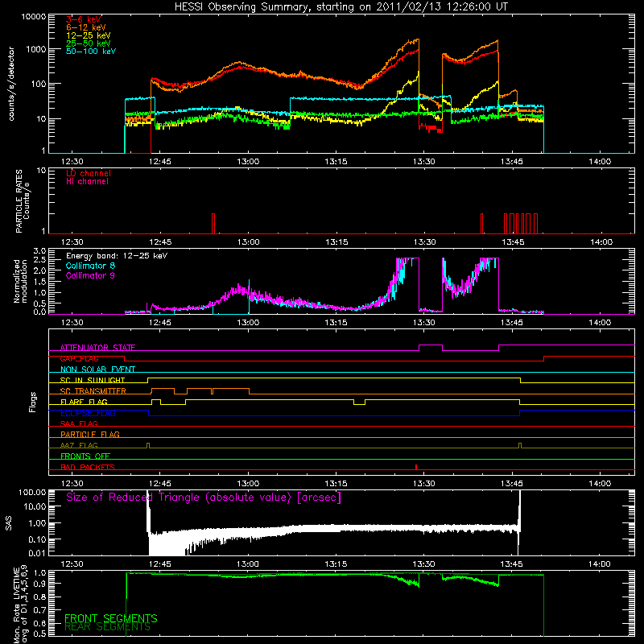
Task: Click the ATTENUATOR_STATE flag label
Action: (97, 348)
